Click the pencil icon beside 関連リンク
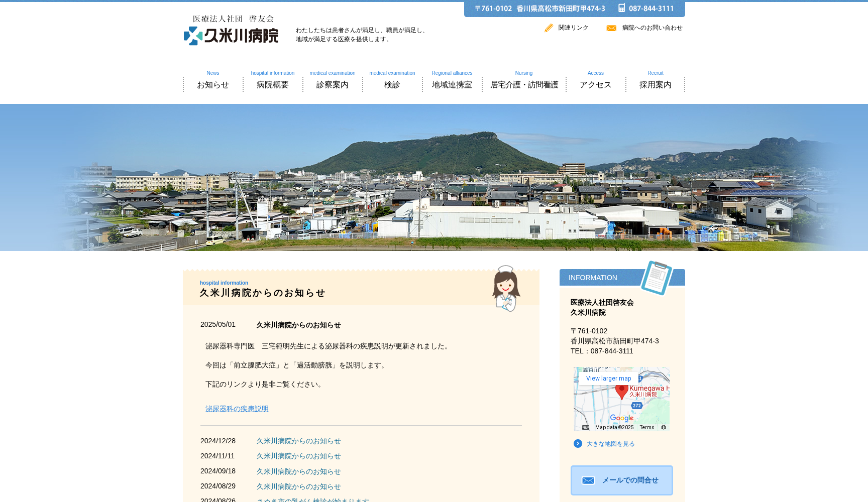 (548, 28)
